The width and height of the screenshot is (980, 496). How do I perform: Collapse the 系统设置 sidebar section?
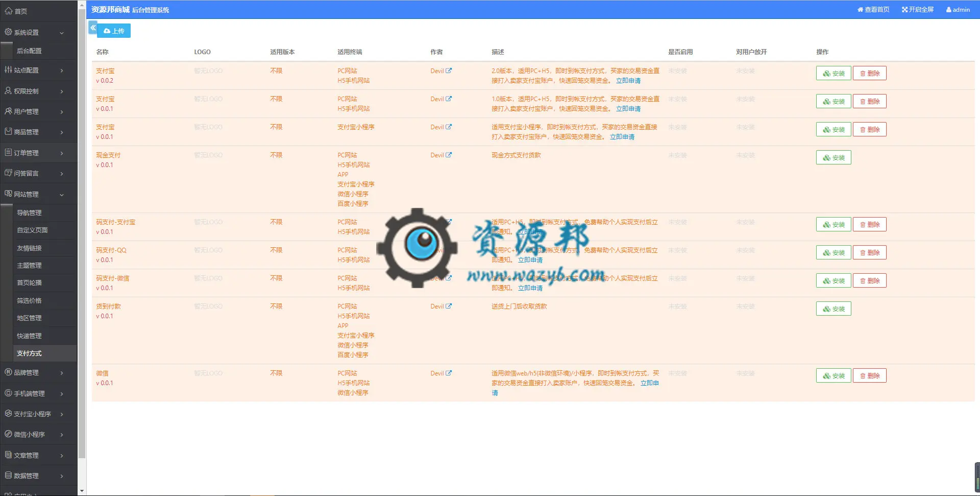pos(38,32)
